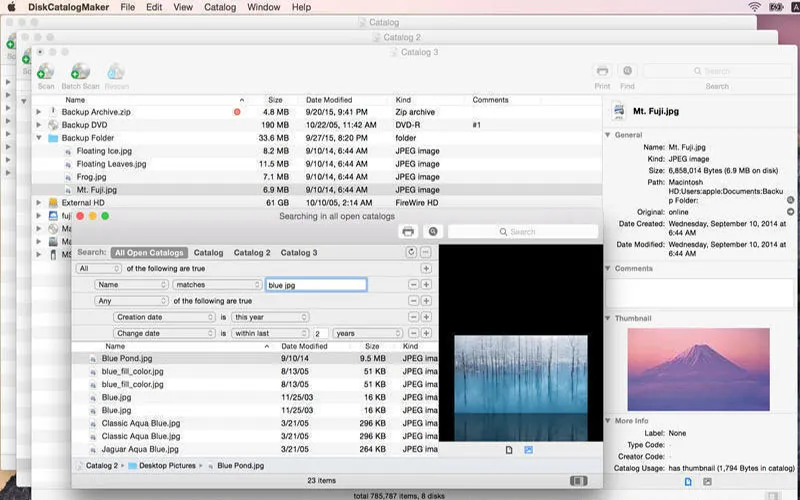Open the Window menu
The image size is (800, 500).
tap(263, 7)
